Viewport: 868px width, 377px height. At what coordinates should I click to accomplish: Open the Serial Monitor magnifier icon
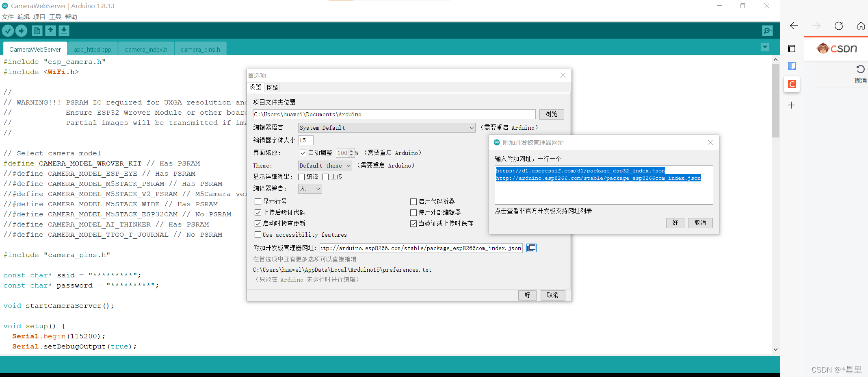tap(767, 31)
